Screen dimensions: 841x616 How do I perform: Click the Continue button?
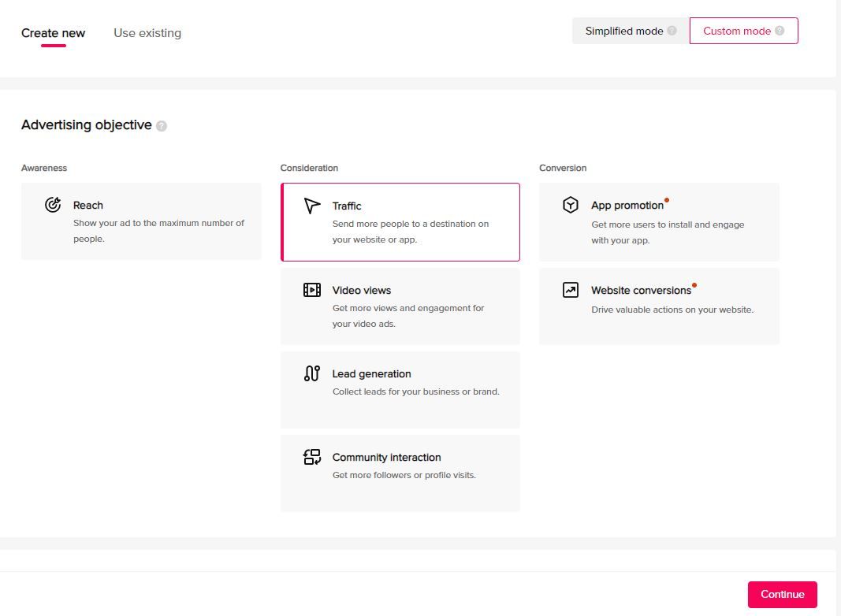pos(782,594)
